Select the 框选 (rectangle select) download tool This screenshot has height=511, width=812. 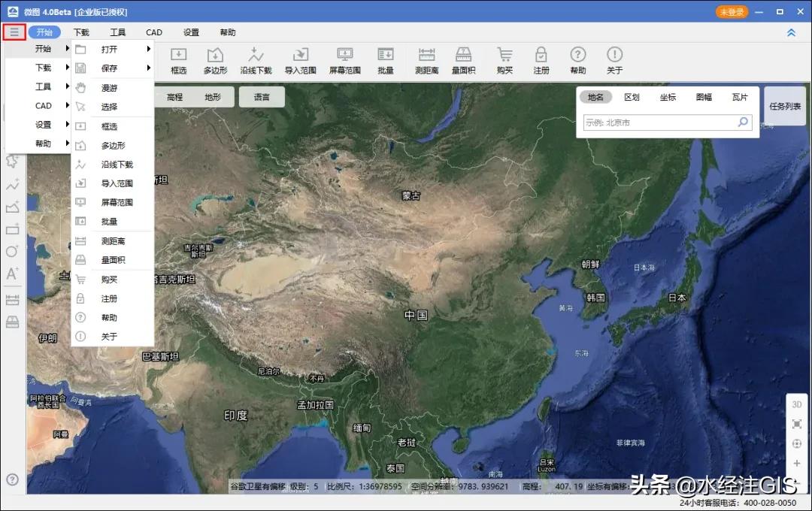(178, 60)
